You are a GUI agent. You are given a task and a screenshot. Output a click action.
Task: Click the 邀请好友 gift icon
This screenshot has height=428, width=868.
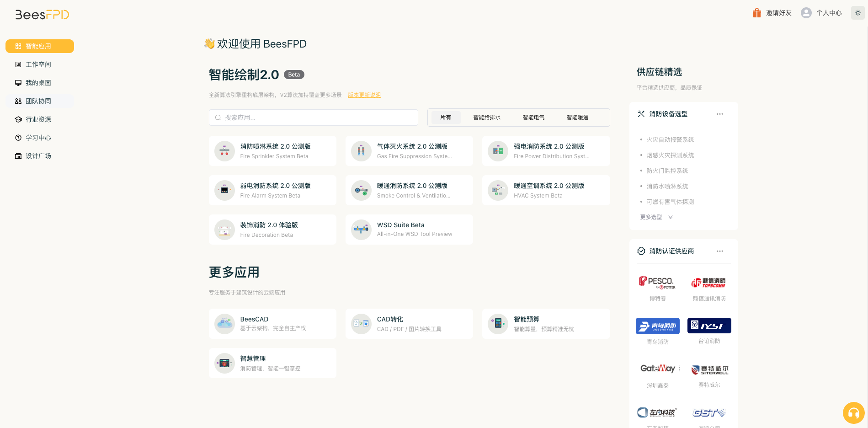click(756, 12)
